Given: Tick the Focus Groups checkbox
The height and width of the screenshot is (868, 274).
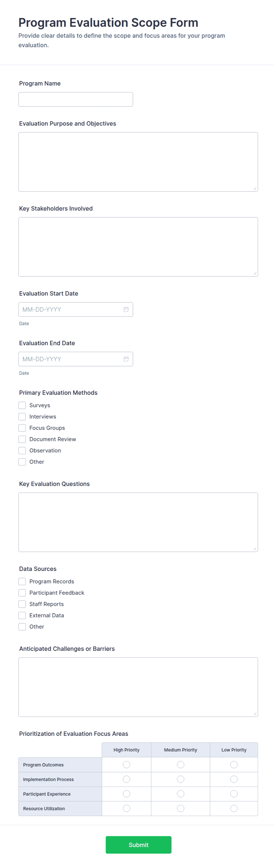Looking at the screenshot, I should coord(22,428).
